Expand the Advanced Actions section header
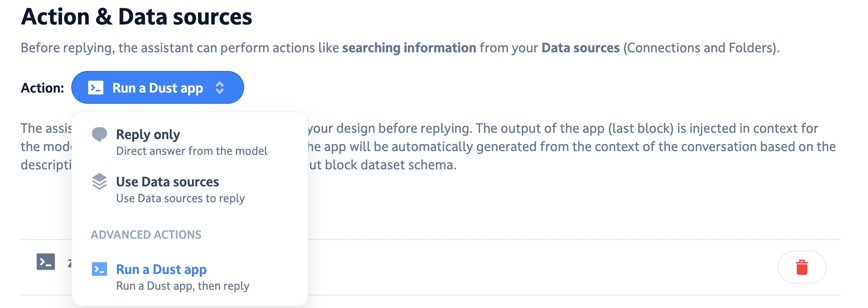The height and width of the screenshot is (308, 868). click(x=146, y=235)
